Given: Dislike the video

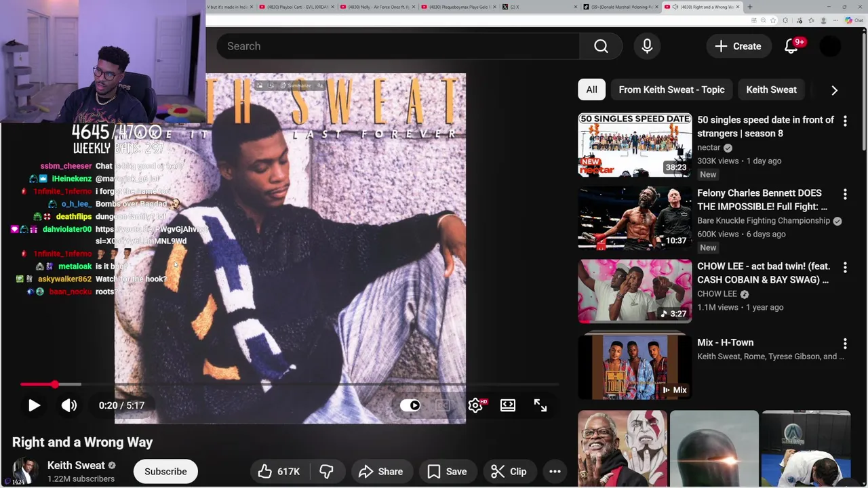Looking at the screenshot, I should [x=326, y=472].
